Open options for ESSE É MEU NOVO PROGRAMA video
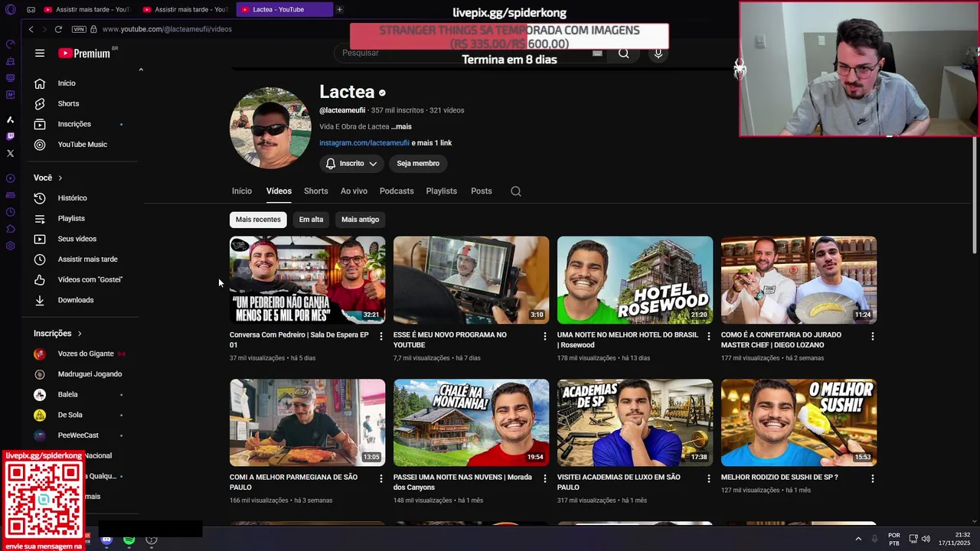 click(x=544, y=336)
